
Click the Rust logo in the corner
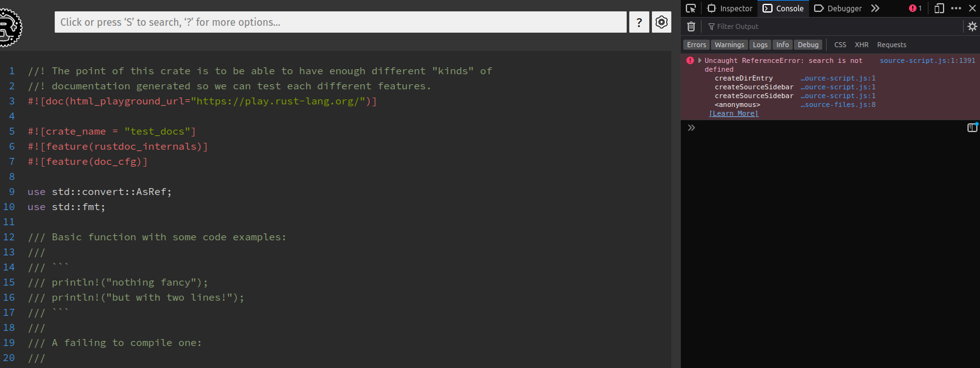click(11, 27)
